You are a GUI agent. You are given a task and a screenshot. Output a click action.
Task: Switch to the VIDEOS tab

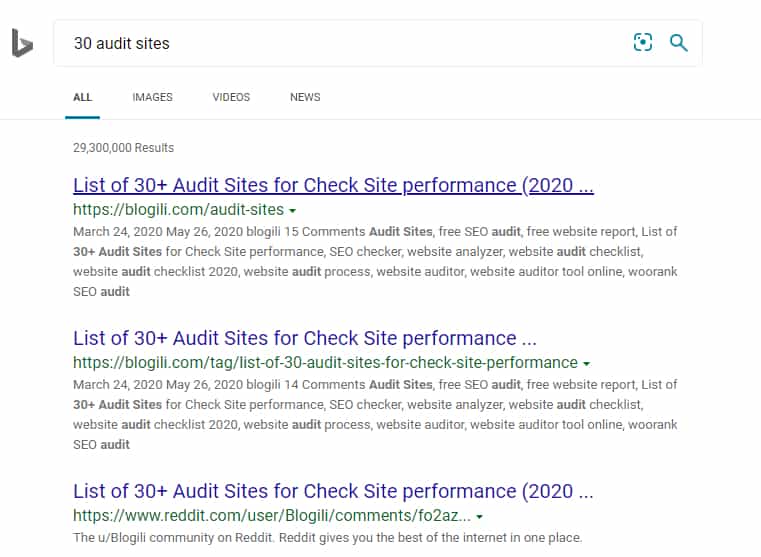231,97
